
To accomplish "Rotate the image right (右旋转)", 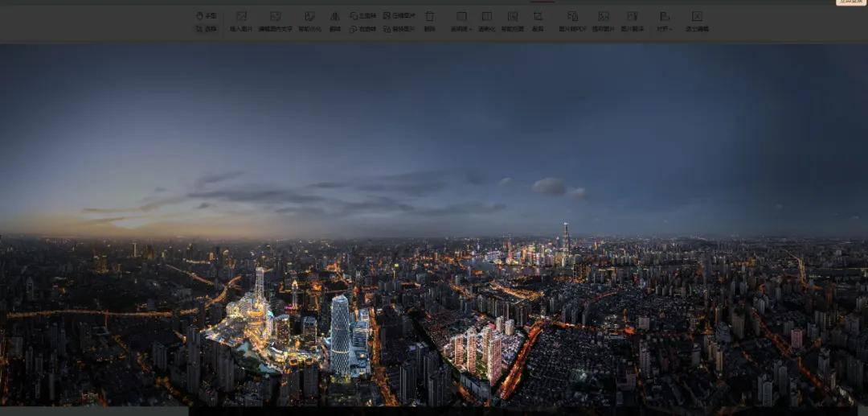I will pyautogui.click(x=363, y=29).
